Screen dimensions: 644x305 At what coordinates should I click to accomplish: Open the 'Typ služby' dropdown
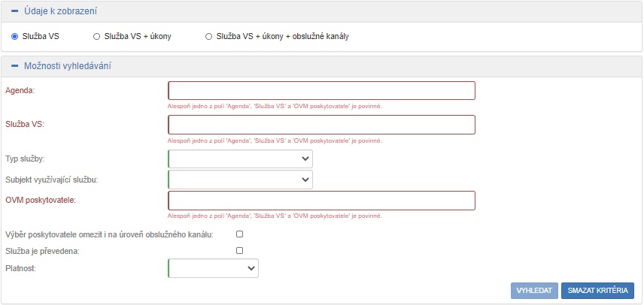[x=240, y=159]
